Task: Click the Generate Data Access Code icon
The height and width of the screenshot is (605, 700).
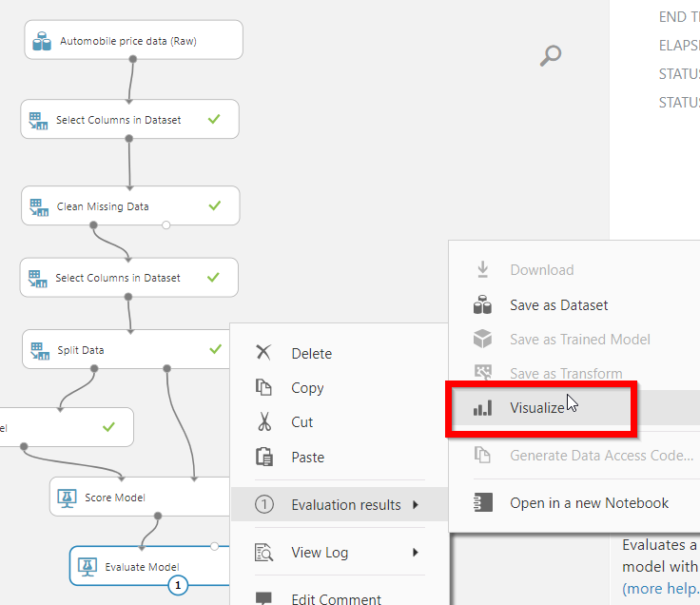Action: click(x=482, y=455)
